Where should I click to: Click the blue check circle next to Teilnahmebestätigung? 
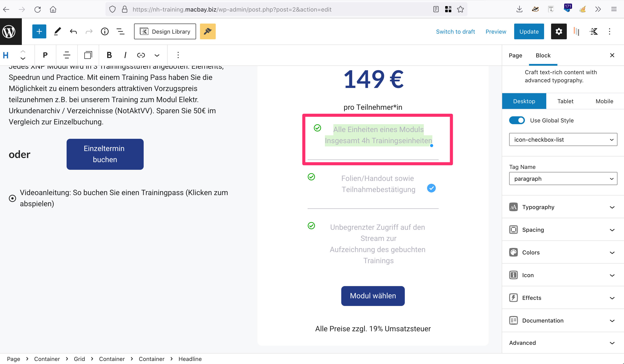431,188
